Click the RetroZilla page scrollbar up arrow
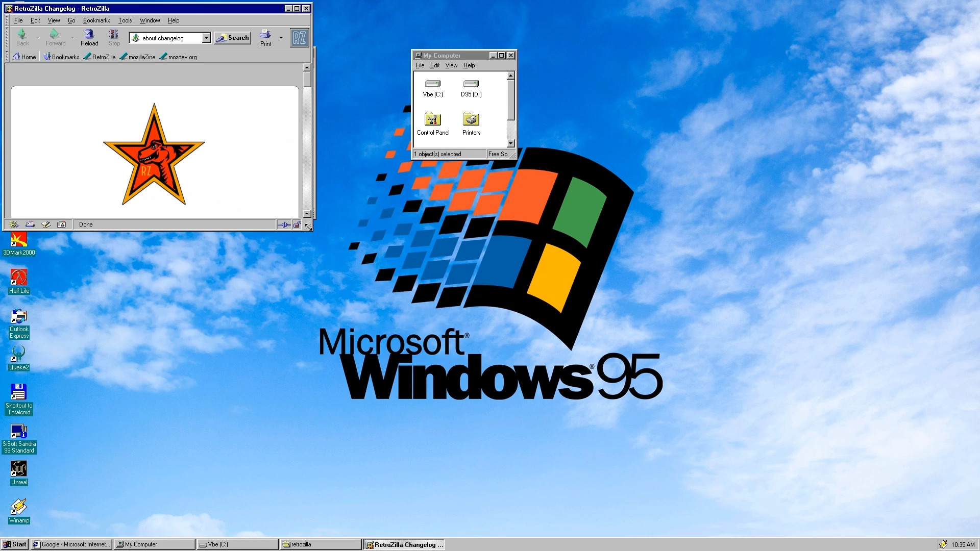This screenshot has width=980, height=551. [307, 67]
